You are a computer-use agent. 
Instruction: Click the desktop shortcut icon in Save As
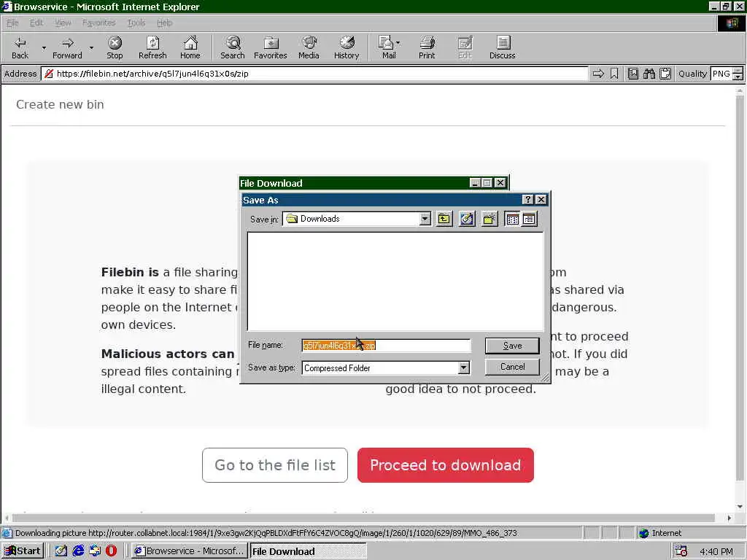[467, 219]
